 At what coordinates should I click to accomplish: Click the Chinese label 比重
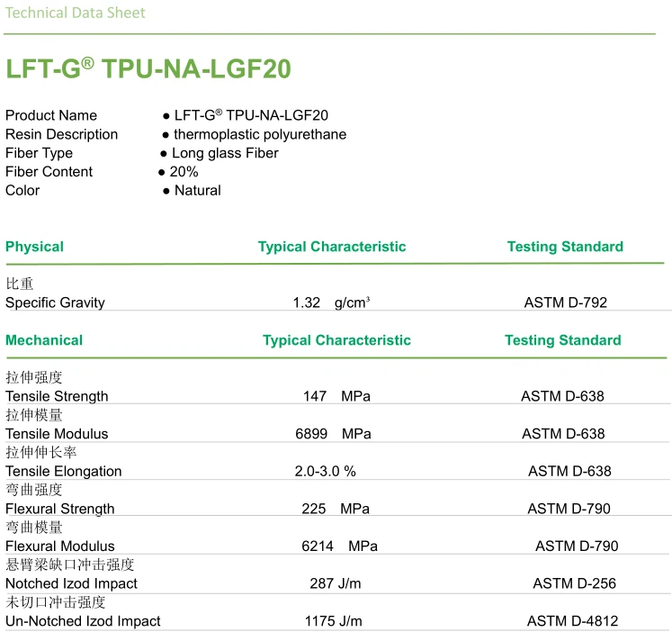point(19,284)
